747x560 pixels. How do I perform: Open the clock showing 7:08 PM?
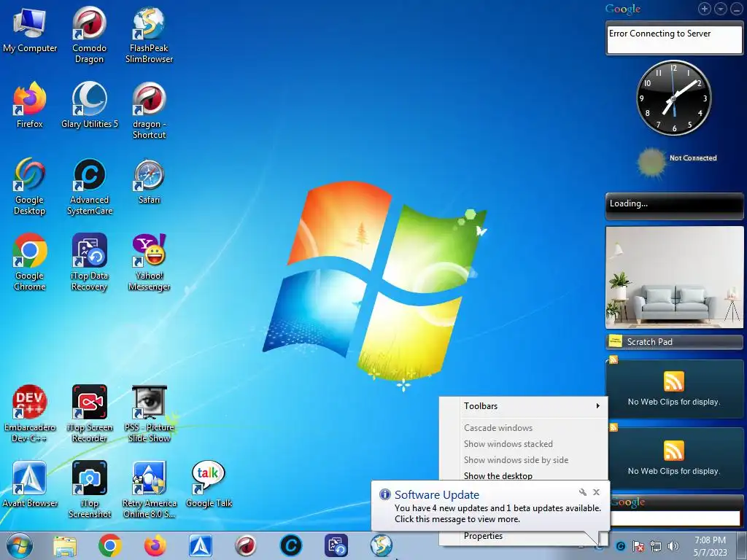point(710,546)
